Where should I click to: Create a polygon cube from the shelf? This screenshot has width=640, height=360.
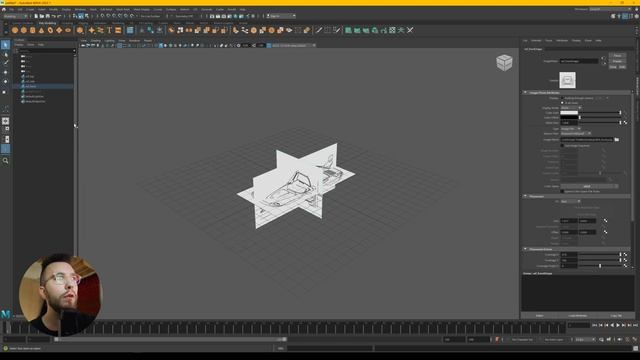coord(24,30)
